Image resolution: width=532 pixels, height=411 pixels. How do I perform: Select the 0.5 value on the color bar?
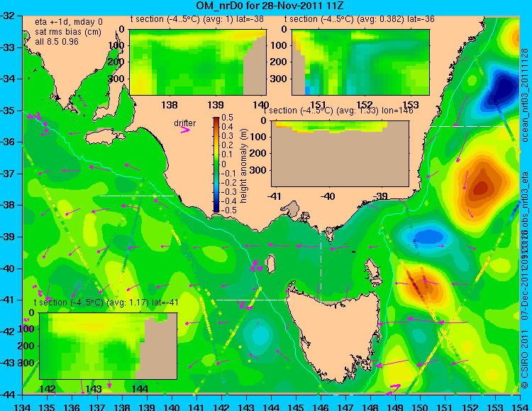(227, 118)
